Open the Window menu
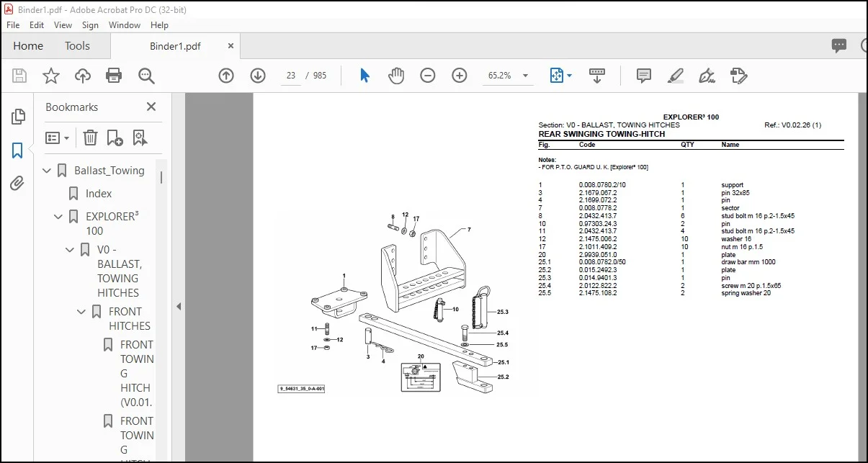 point(125,24)
